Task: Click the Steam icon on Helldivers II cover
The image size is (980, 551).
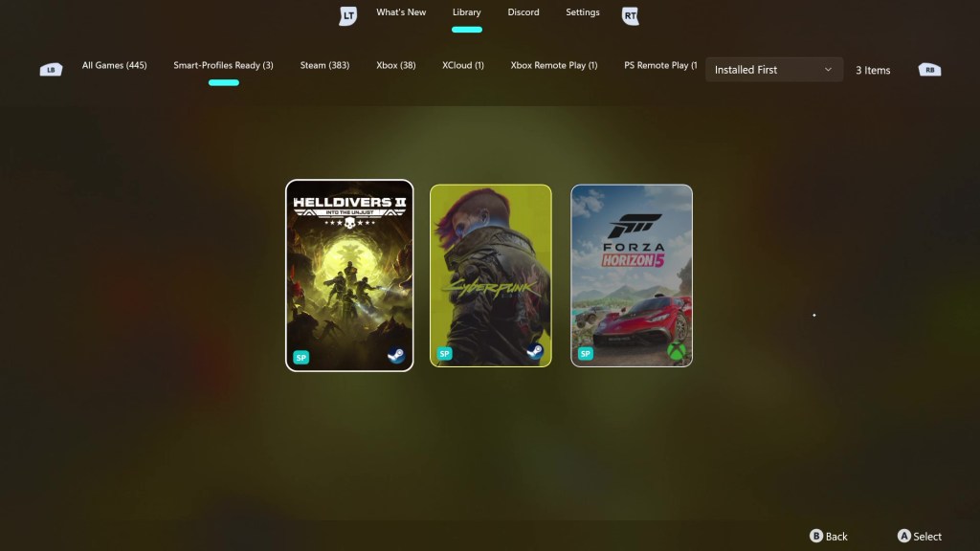Action: tap(399, 354)
